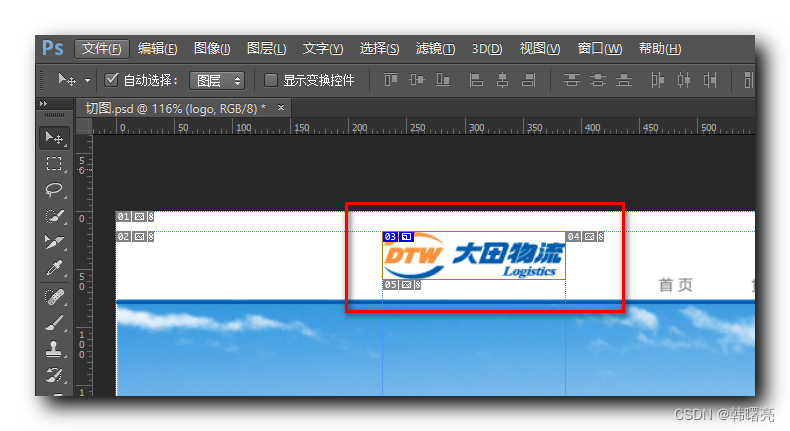790x431 pixels.
Task: Open tool preset picker arrow
Action: tap(87, 80)
